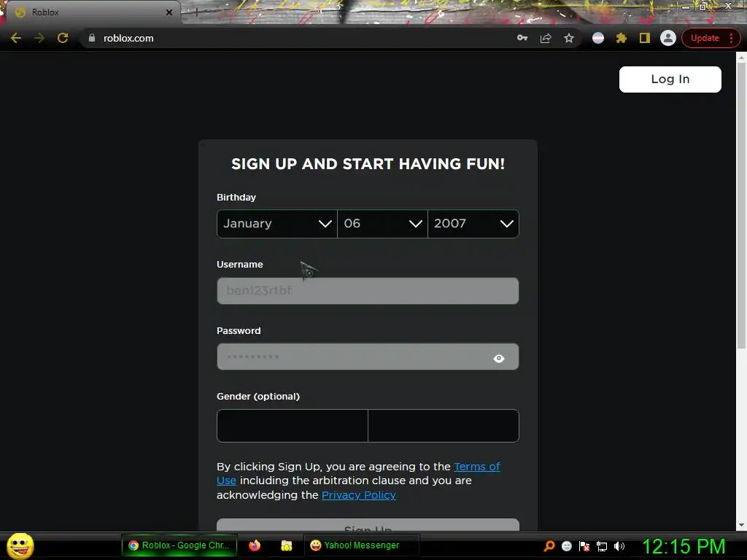
Task: Click the Log In button
Action: coord(670,79)
